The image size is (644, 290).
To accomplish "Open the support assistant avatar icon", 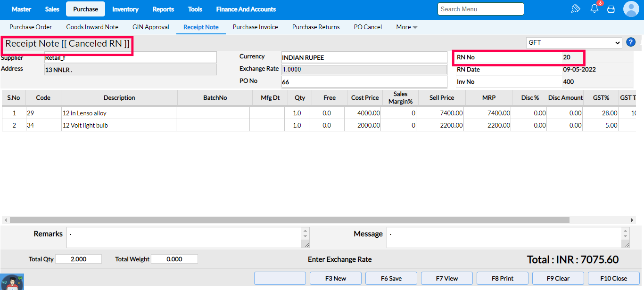I will pyautogui.click(x=12, y=282).
